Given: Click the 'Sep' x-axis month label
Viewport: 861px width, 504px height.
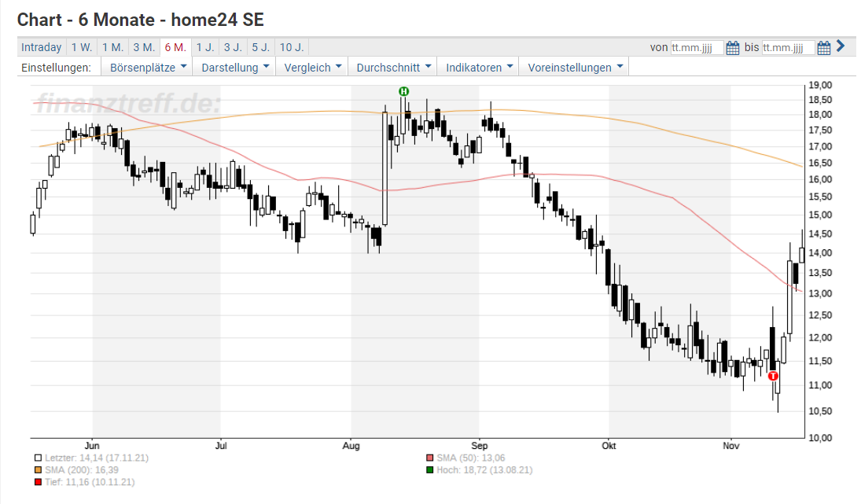Looking at the screenshot, I should pyautogui.click(x=480, y=446).
